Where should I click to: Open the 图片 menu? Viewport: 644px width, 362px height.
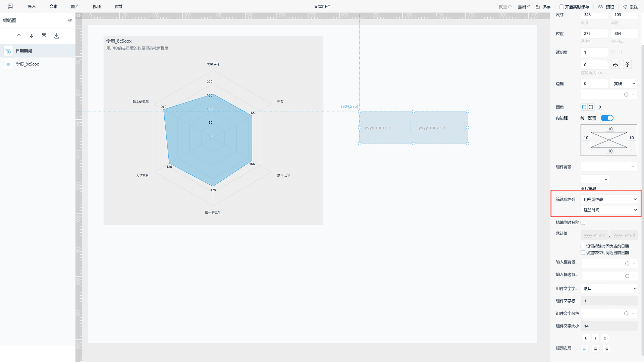pos(75,7)
